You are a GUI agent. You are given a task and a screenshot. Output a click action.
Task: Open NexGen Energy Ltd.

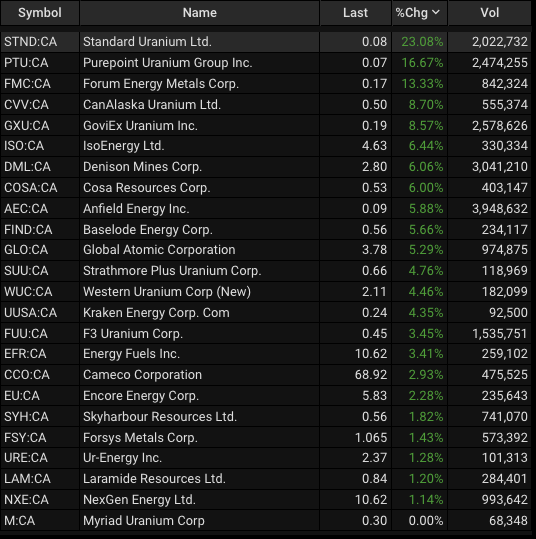(x=139, y=500)
